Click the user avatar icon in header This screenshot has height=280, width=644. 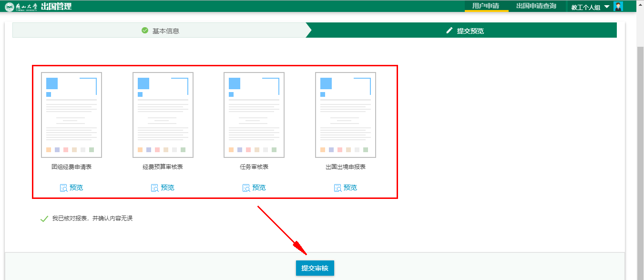coord(618,7)
